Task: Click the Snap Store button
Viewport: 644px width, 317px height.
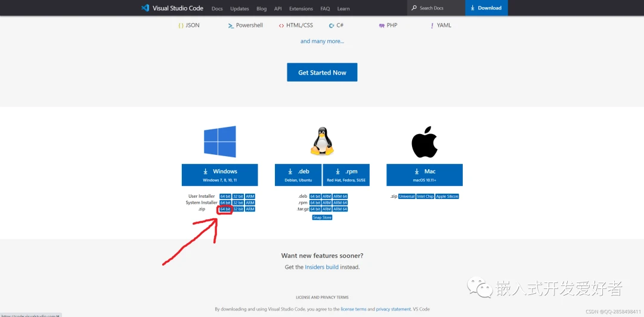Action: (x=322, y=217)
